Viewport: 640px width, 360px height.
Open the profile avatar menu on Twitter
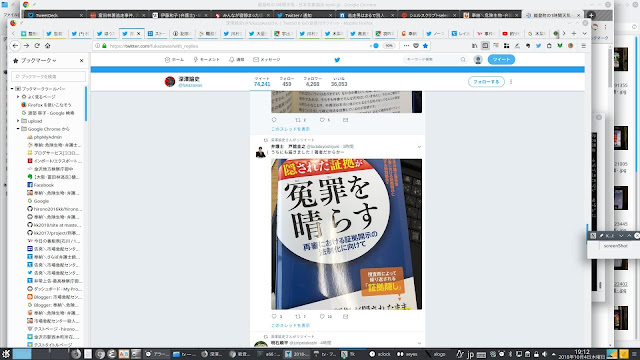[x=478, y=60]
